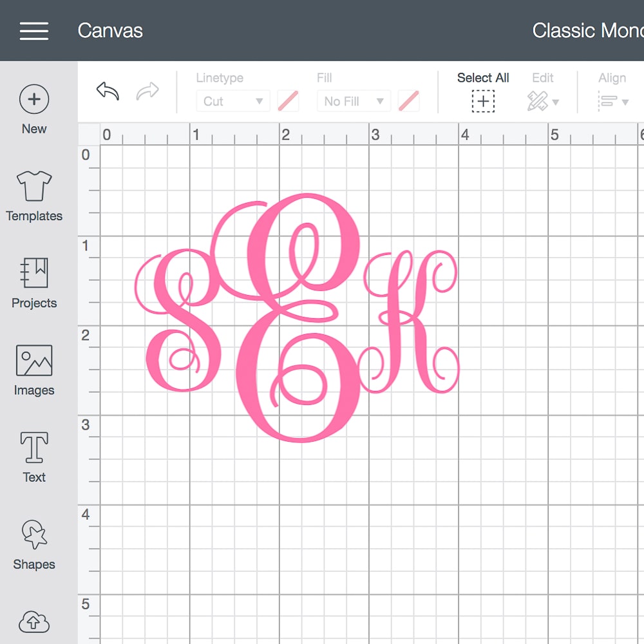644x644 pixels.
Task: Click the Linetype color swatch
Action: click(288, 101)
